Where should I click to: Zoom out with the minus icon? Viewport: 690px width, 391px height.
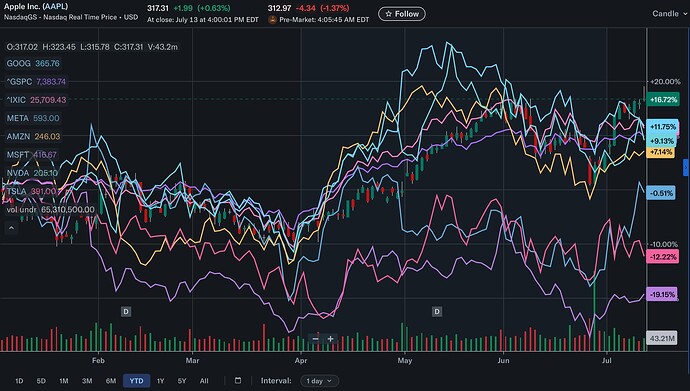click(315, 339)
